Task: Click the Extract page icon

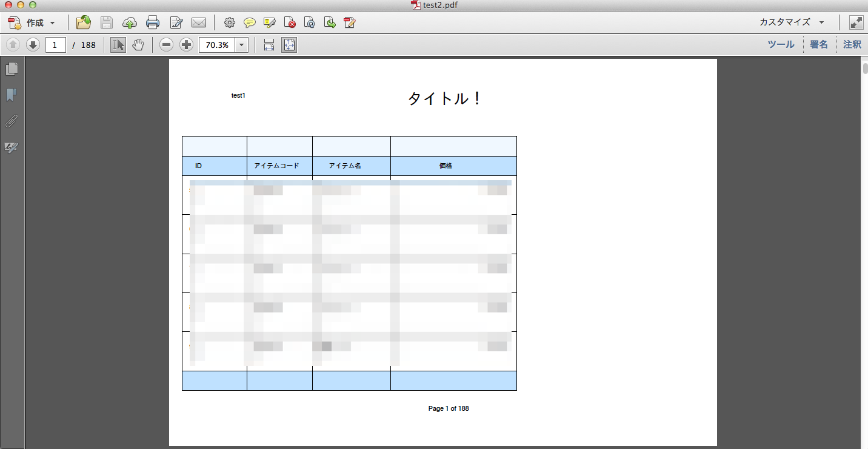Action: 330,23
